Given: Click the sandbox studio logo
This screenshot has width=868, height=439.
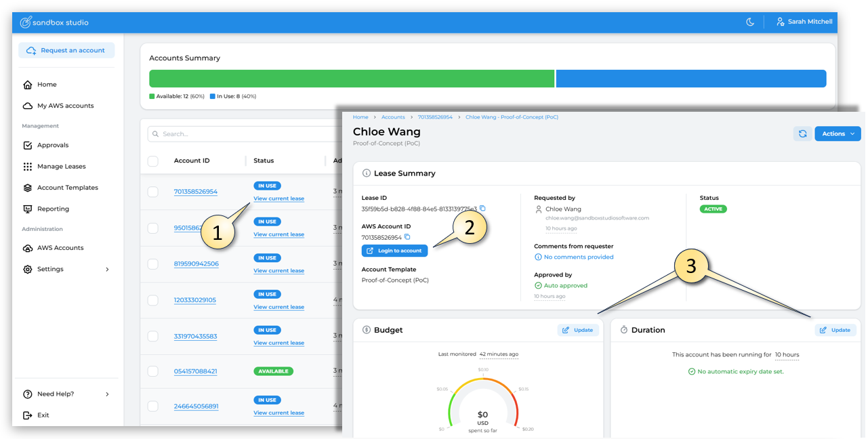Looking at the screenshot, I should (x=54, y=22).
